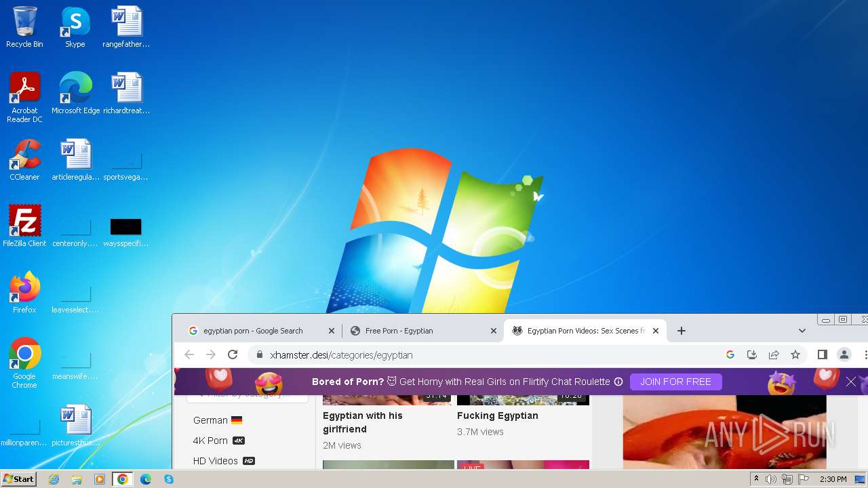
Task: Click the Chrome forward arrow
Action: coord(211,354)
